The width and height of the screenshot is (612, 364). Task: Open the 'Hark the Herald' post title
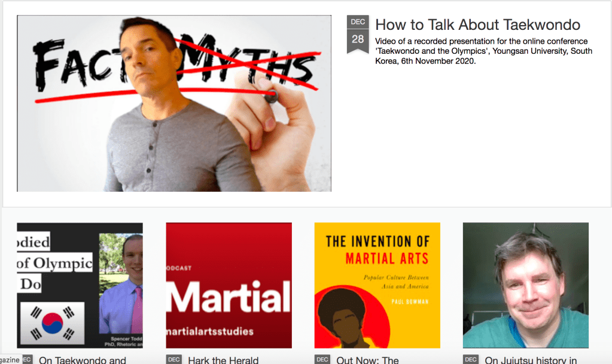pos(223,360)
